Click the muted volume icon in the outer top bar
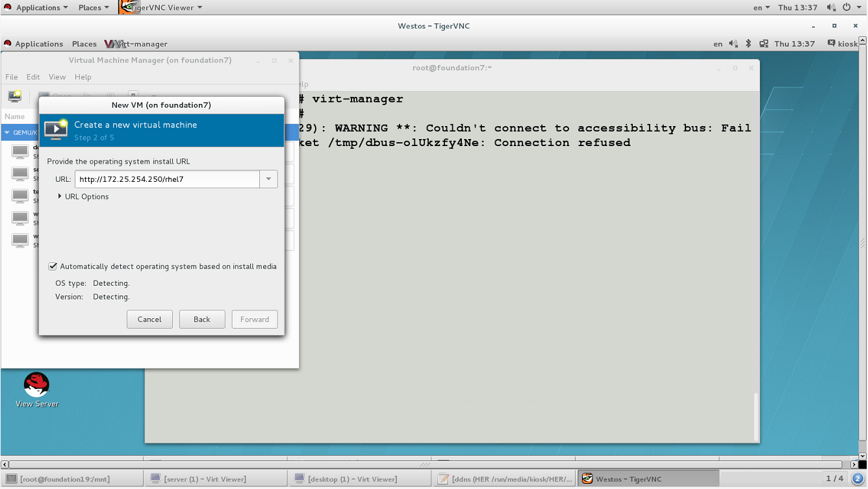Screen dimensions: 868x489 pyautogui.click(x=831, y=8)
